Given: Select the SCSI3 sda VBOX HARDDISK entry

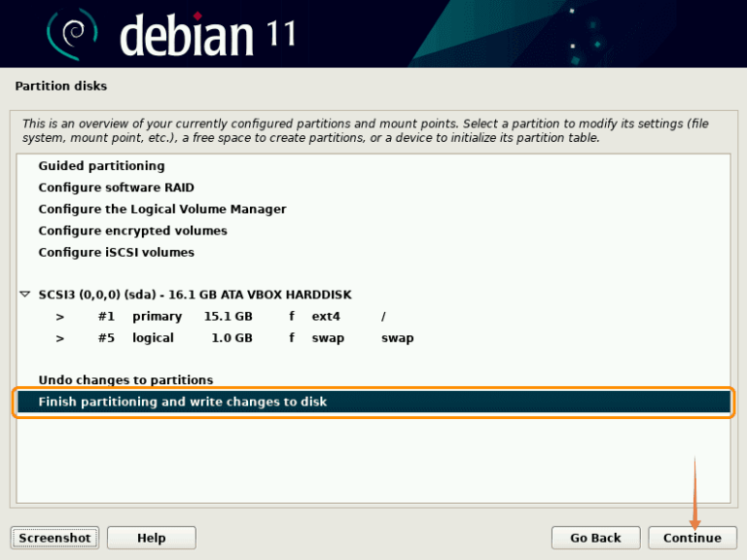Looking at the screenshot, I should pyautogui.click(x=195, y=295).
